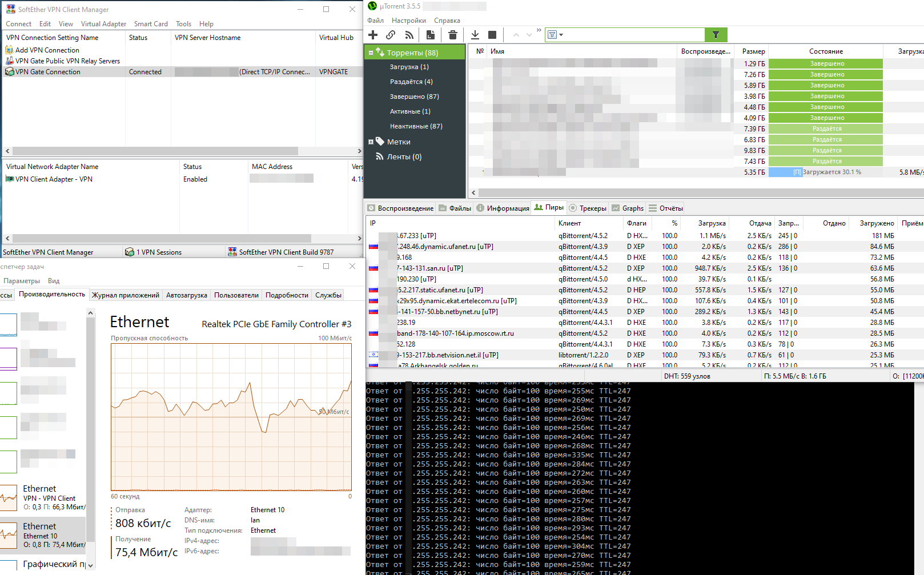Add torrent from URL link icon
924x575 pixels.
(391, 35)
